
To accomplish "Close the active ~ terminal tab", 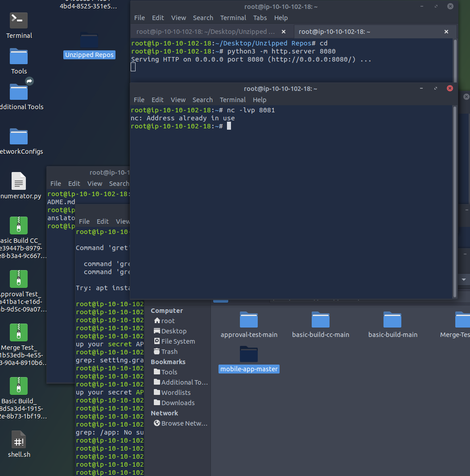I will pos(446,32).
